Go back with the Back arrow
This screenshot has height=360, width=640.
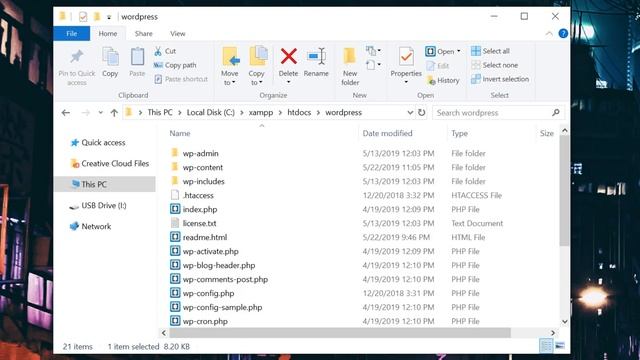(66, 113)
